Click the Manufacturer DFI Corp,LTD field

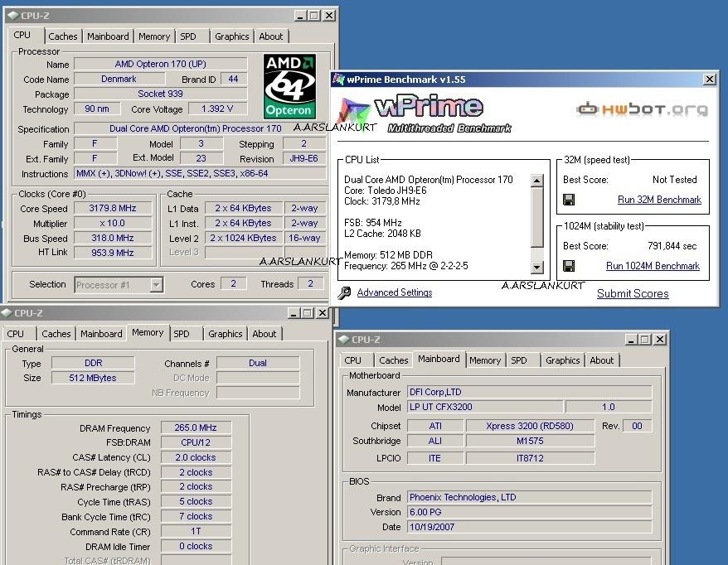coord(529,392)
